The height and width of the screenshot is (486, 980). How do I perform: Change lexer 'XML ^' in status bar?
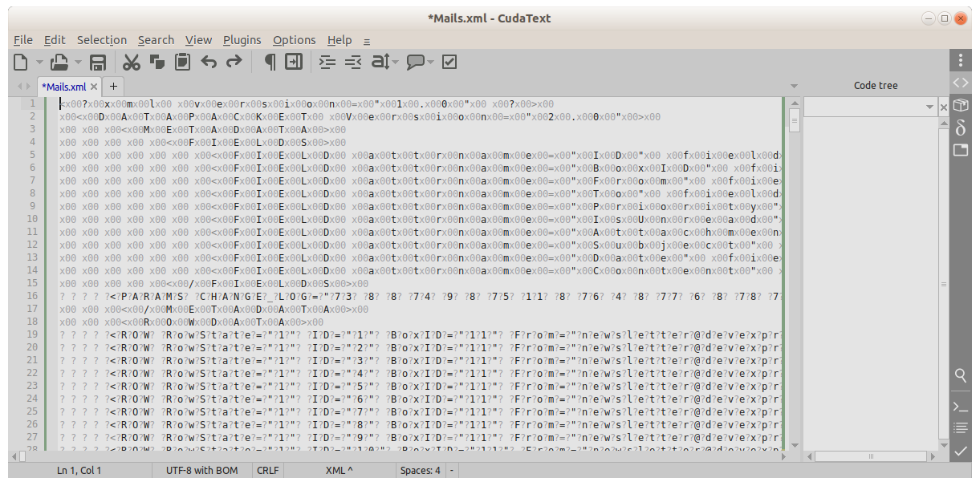[x=340, y=470]
